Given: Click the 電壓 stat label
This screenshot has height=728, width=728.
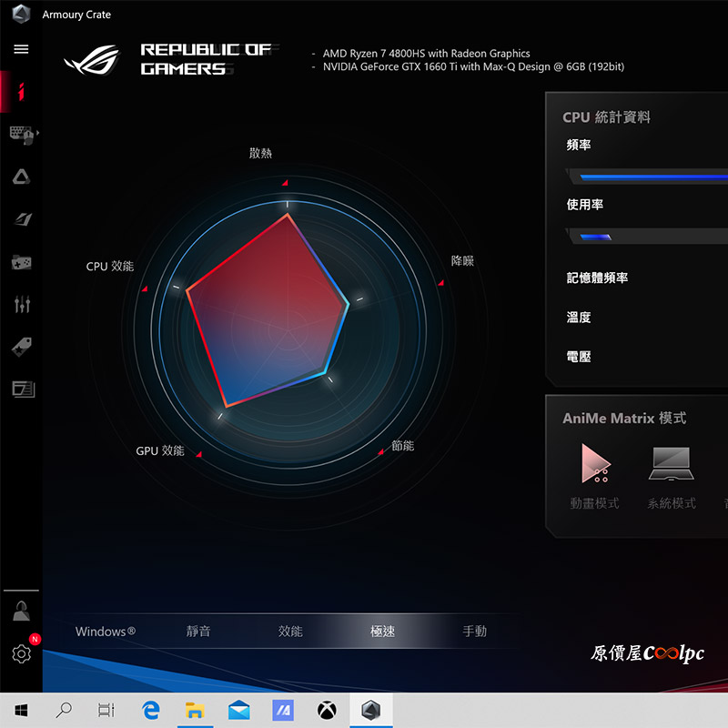Looking at the screenshot, I should click(579, 357).
